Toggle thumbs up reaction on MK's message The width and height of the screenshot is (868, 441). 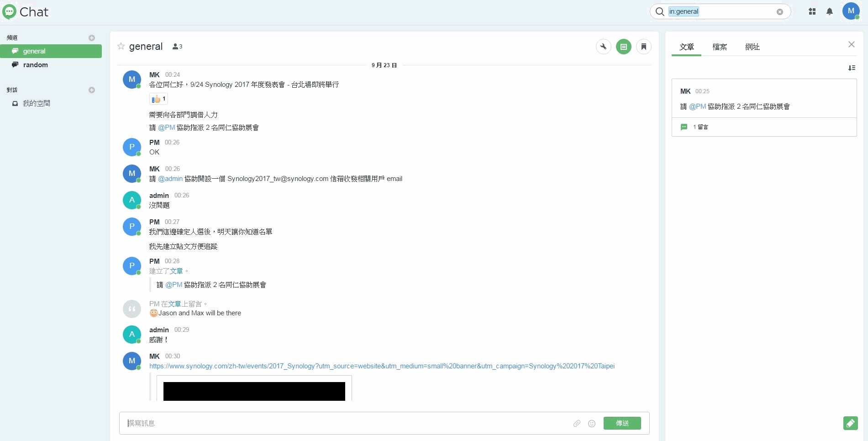point(158,99)
